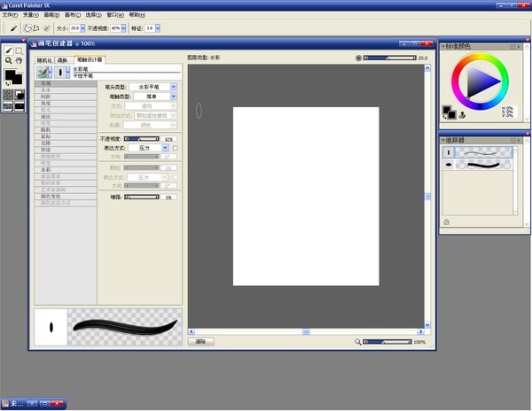Switch to the 随机化 tab
532x411 pixels.
tap(44, 60)
